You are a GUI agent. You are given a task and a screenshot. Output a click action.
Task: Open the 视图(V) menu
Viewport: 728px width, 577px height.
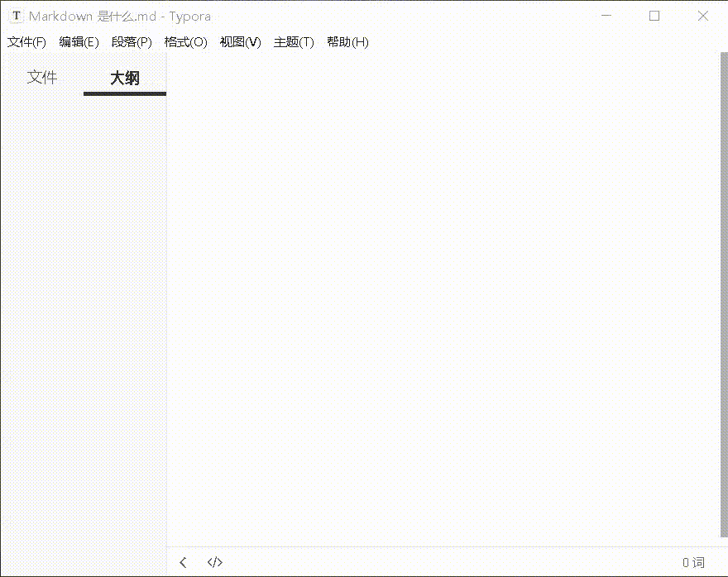(239, 42)
